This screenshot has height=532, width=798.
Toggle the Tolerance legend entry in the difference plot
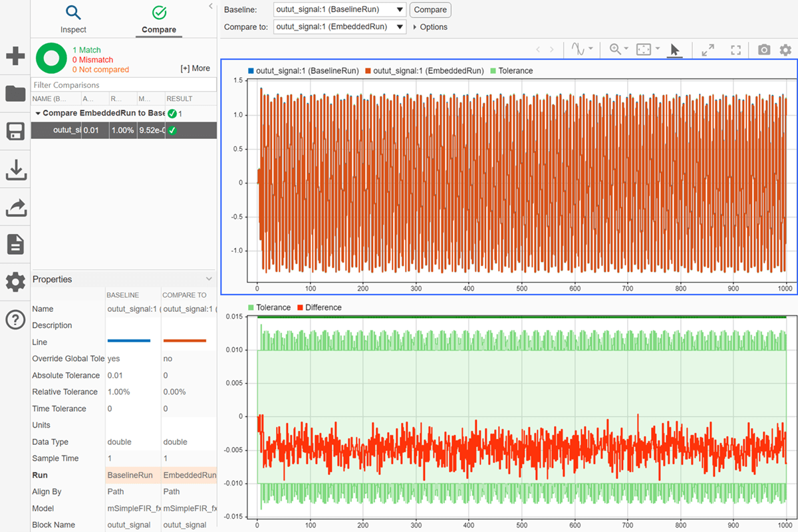269,307
